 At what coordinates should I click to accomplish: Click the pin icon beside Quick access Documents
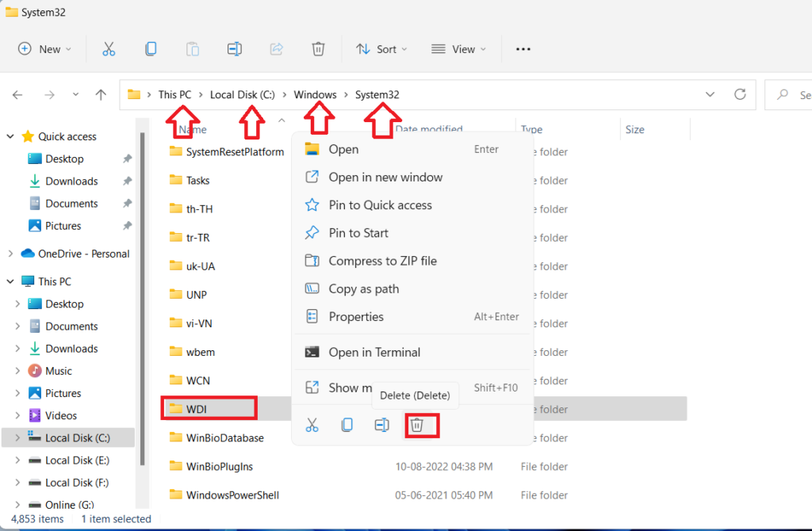pyautogui.click(x=127, y=204)
